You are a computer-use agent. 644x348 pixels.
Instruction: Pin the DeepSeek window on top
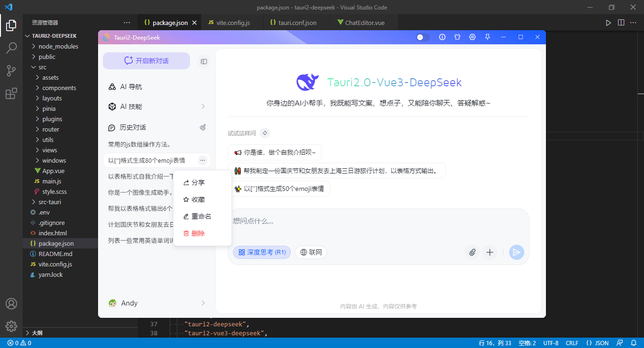(x=487, y=37)
